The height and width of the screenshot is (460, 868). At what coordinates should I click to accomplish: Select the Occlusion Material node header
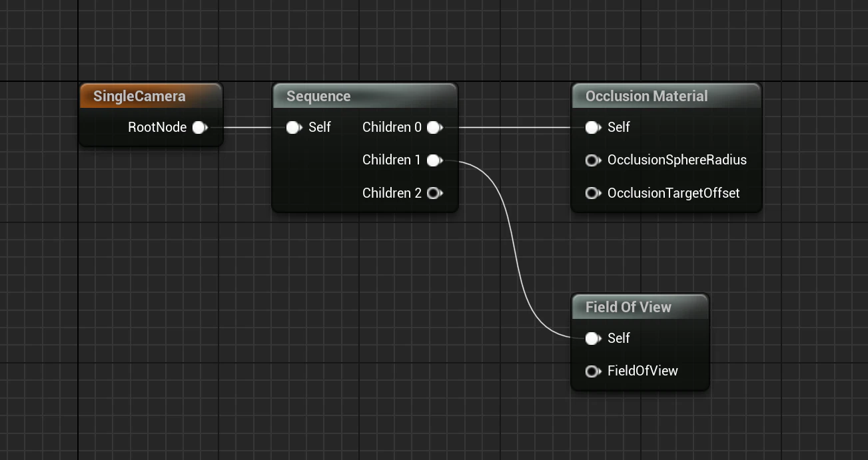(x=666, y=96)
